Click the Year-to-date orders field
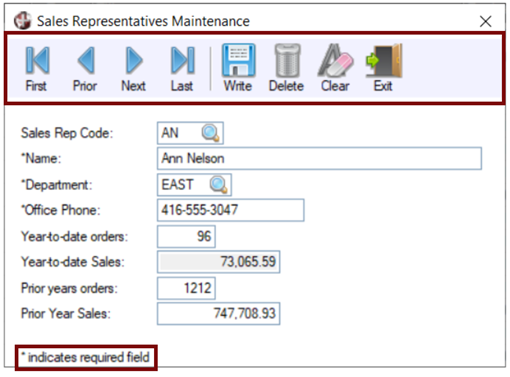 tap(186, 236)
